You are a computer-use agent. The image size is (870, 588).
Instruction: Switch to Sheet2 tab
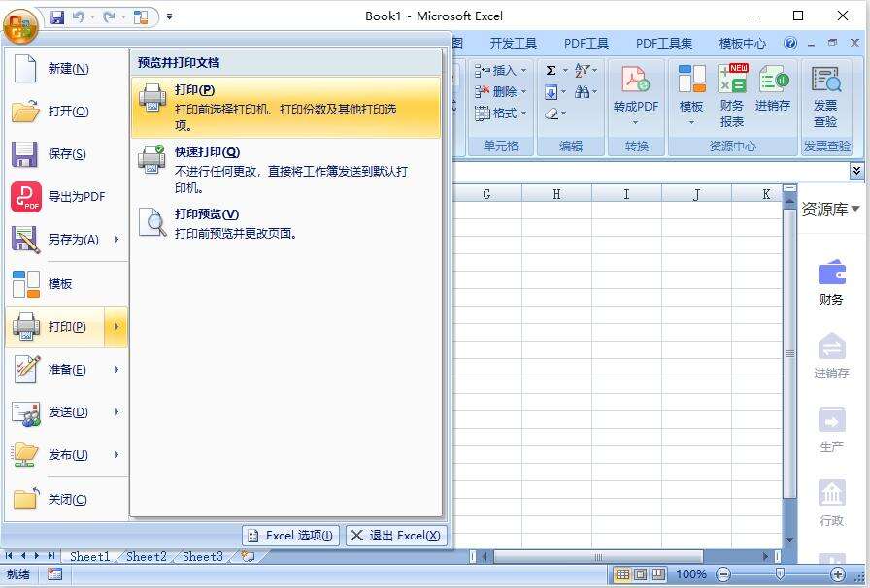pos(147,556)
